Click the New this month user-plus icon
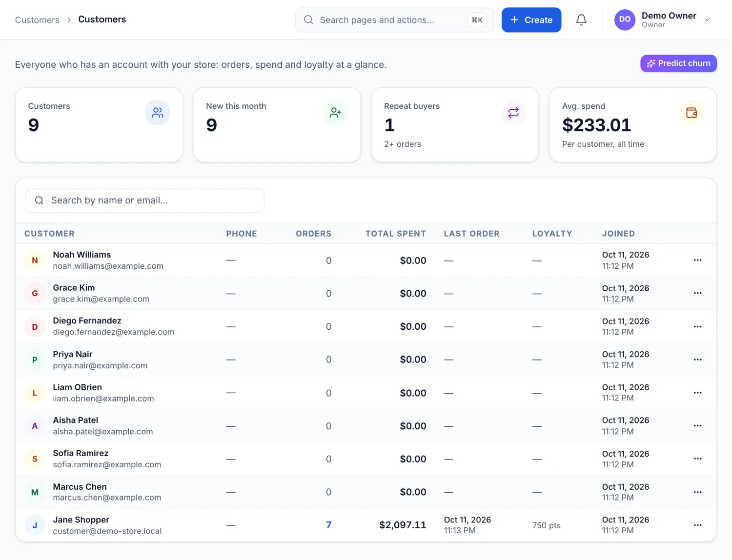 (x=336, y=113)
